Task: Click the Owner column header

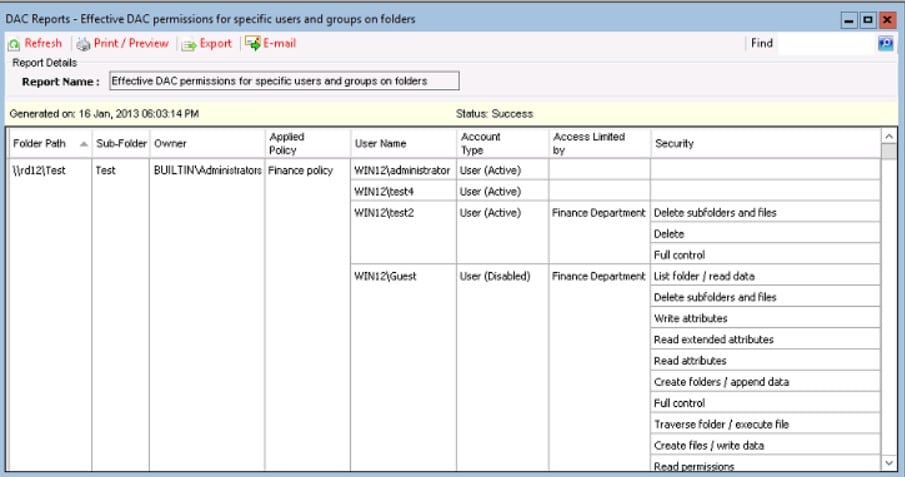Action: [207, 143]
